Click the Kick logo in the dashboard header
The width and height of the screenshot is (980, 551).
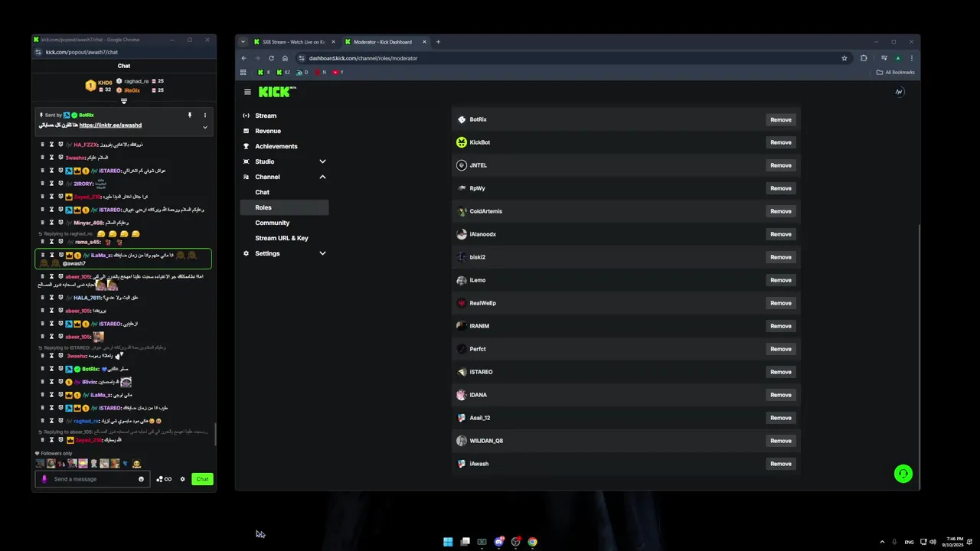tap(276, 92)
